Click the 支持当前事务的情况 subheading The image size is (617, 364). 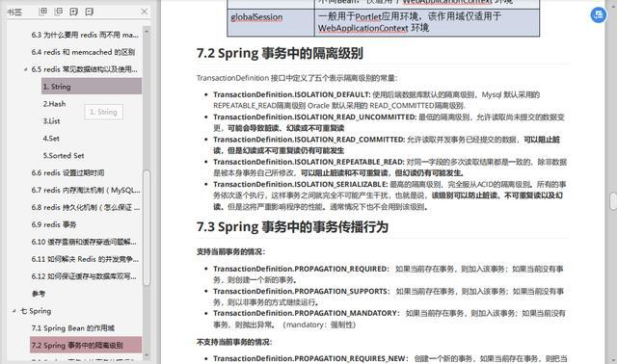(x=230, y=252)
